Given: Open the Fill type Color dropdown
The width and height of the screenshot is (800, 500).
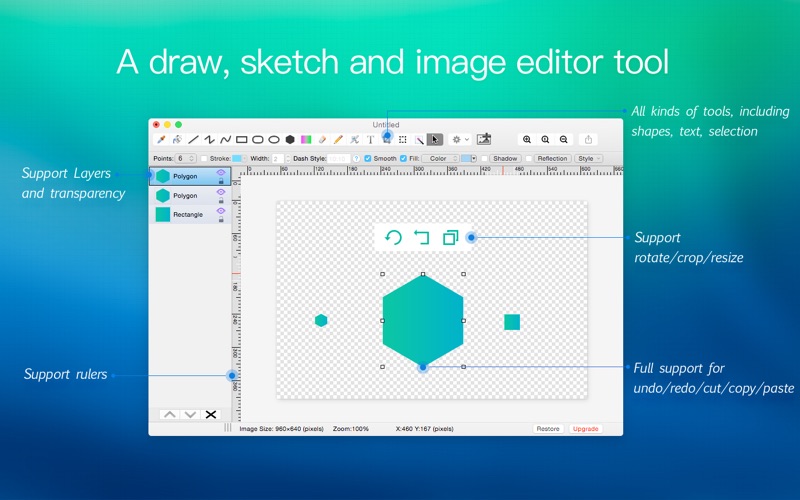Looking at the screenshot, I should coord(440,159).
